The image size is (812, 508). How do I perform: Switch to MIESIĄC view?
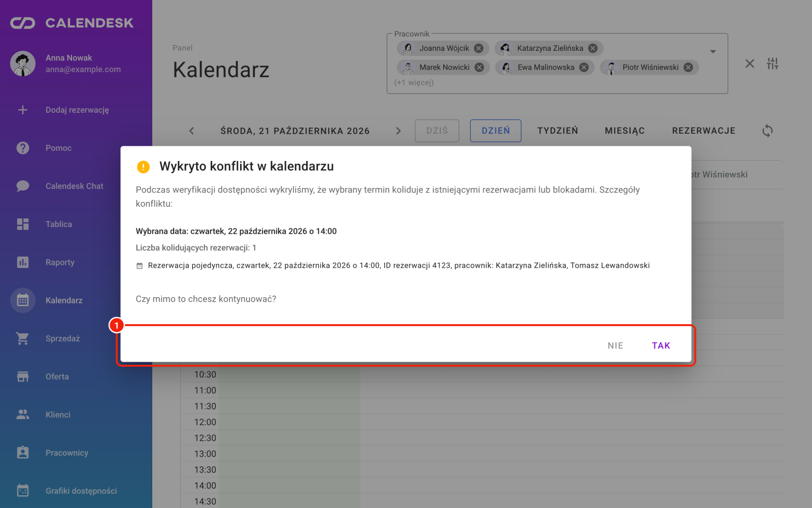point(625,131)
